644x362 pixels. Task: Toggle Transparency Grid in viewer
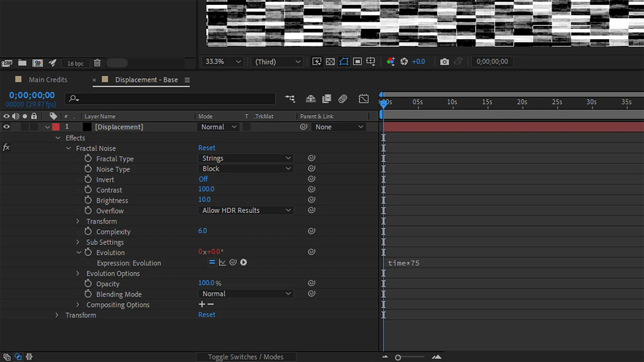pos(330,61)
